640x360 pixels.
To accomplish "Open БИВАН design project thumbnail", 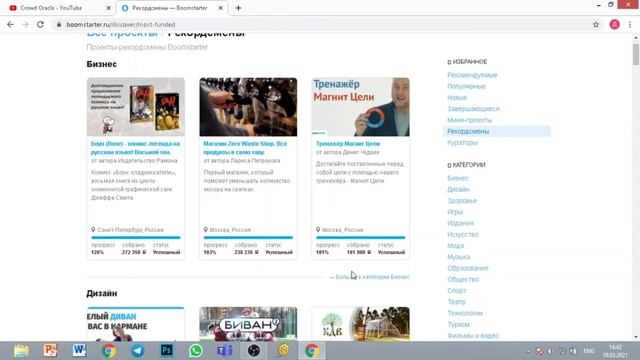I will pyautogui.click(x=248, y=324).
